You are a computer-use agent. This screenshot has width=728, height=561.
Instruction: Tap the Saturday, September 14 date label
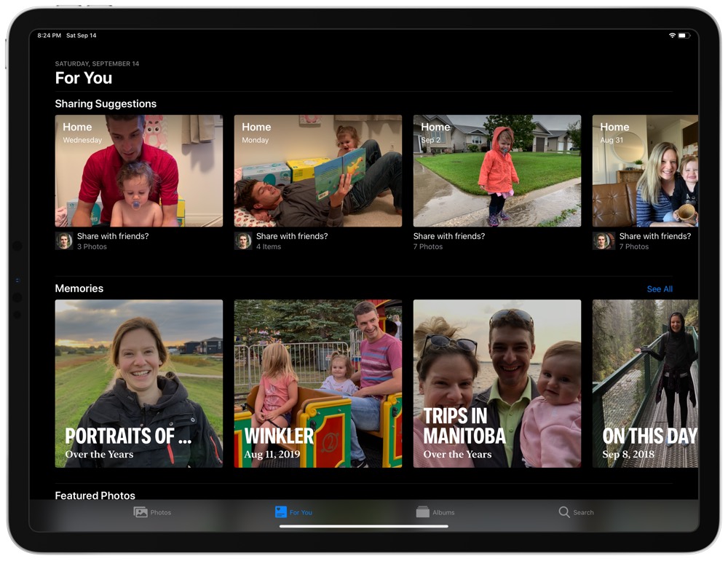97,63
